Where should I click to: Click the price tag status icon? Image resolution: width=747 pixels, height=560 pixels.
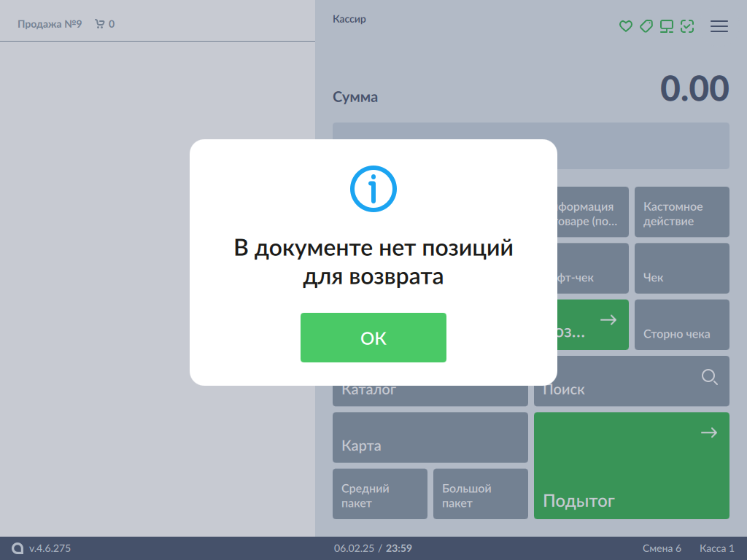(646, 26)
